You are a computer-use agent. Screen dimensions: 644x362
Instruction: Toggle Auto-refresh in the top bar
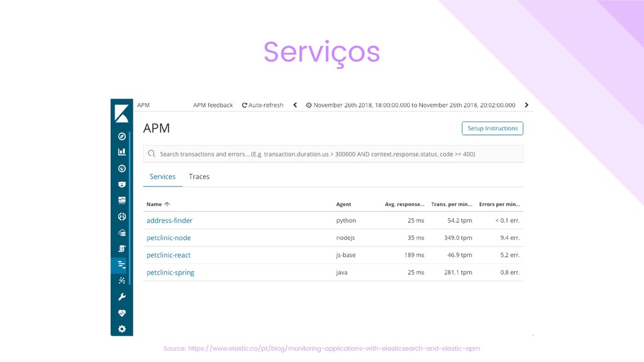262,105
